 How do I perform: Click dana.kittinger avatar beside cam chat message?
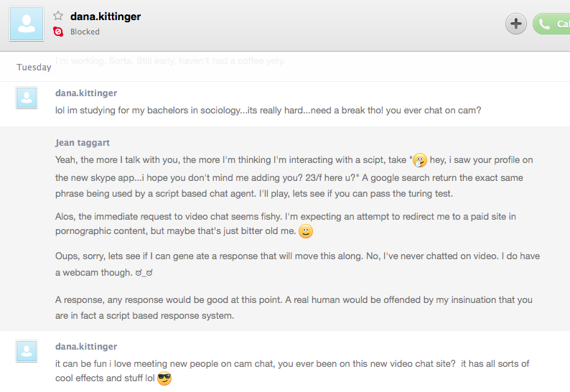tap(27, 351)
